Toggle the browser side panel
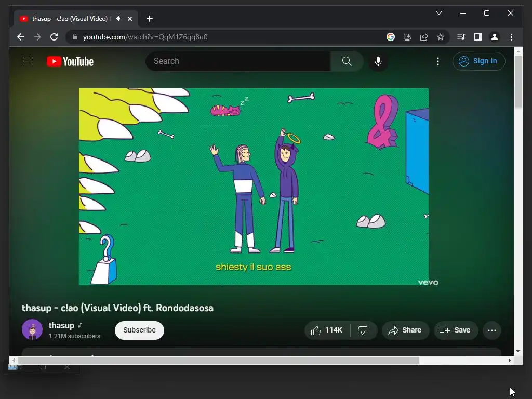532x399 pixels. click(x=478, y=37)
